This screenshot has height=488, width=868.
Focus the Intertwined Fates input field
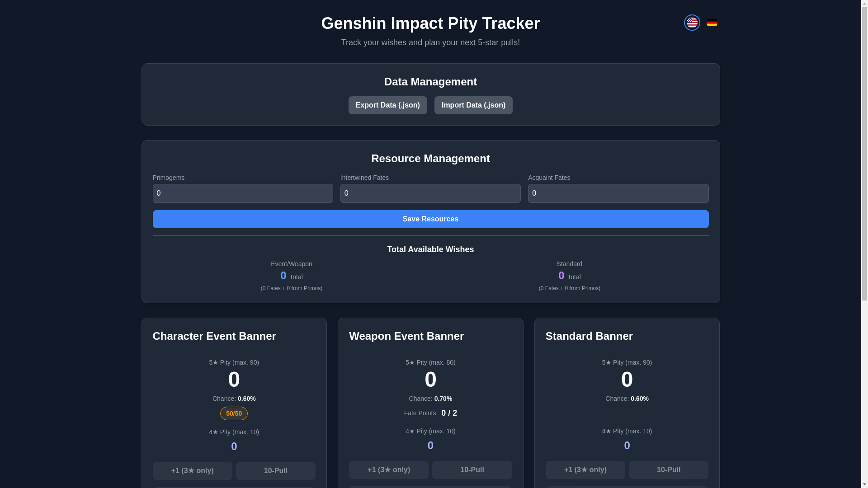[x=430, y=193]
